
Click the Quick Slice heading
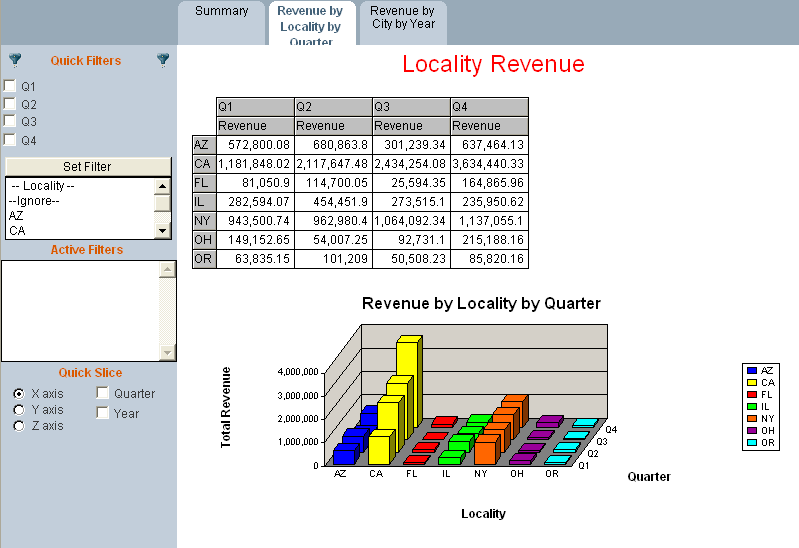tap(90, 373)
